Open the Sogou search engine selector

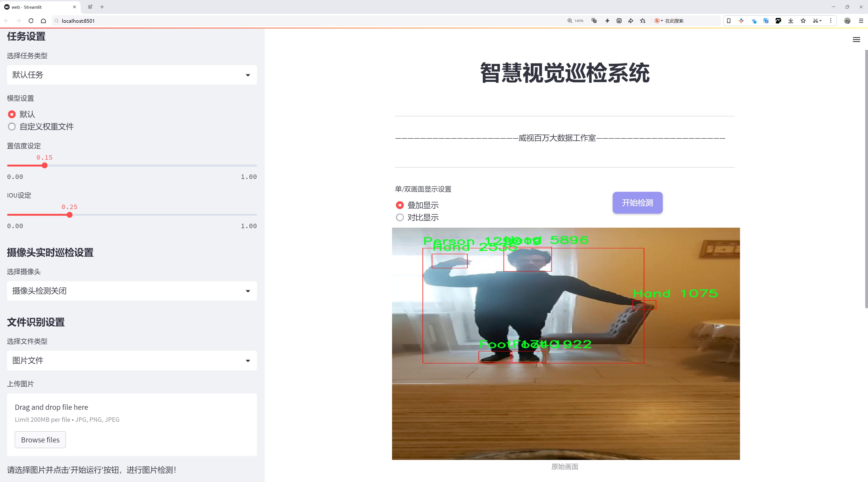click(x=658, y=21)
